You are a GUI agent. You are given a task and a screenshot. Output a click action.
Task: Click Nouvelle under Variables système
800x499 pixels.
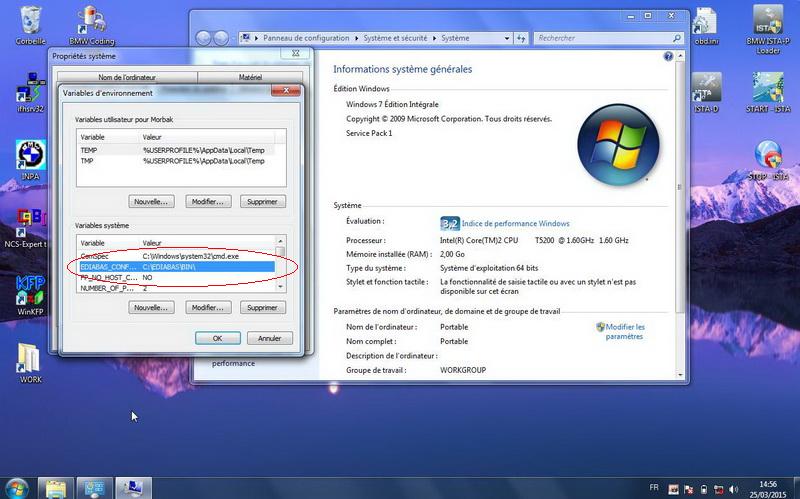click(151, 308)
